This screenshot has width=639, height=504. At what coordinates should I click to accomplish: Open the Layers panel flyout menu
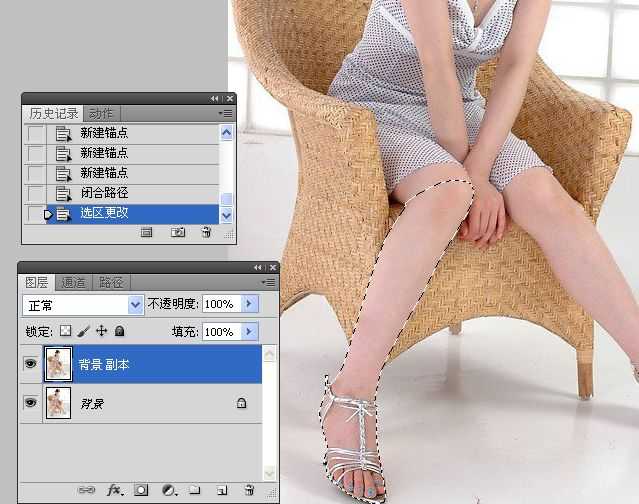(268, 282)
